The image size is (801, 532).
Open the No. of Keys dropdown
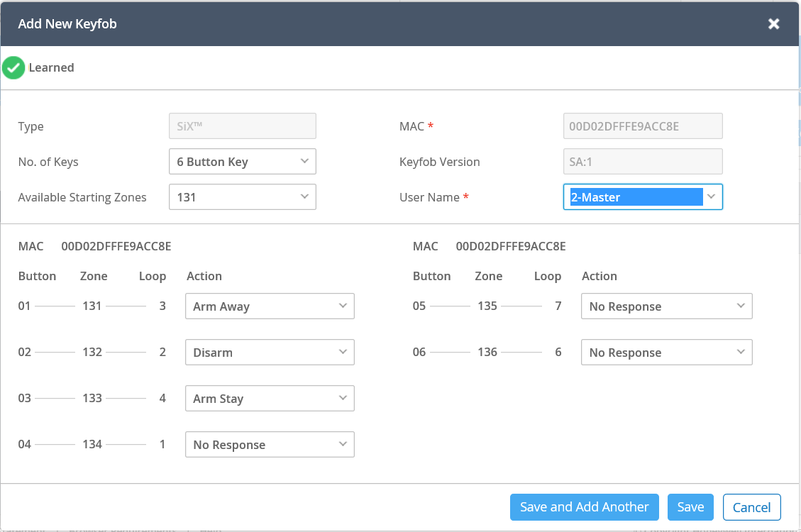[x=243, y=161]
